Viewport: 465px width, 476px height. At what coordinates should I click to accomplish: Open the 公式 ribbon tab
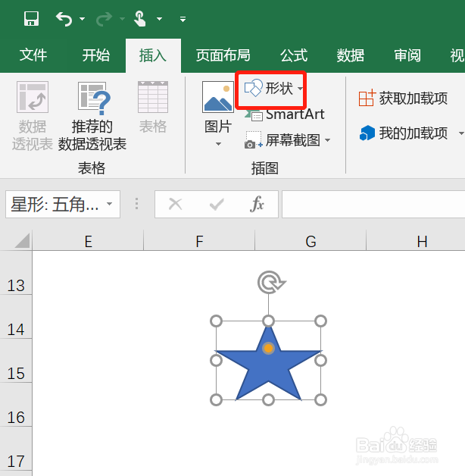pos(294,55)
